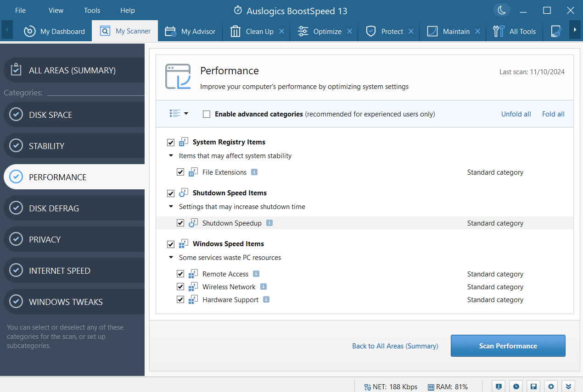Viewport: 583px width, 392px height.
Task: Uncheck Remote Access checkbox
Action: 180,274
